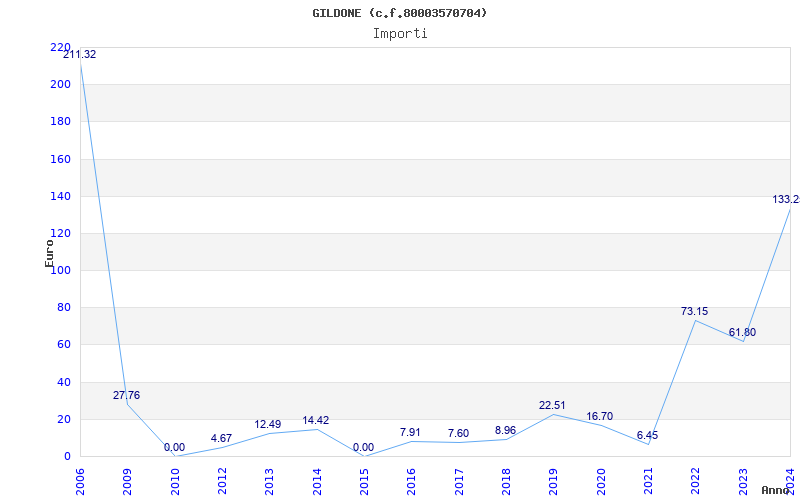The width and height of the screenshot is (800, 500).
Task: Select the 8.96 data label above 2018
Action: [x=506, y=431]
